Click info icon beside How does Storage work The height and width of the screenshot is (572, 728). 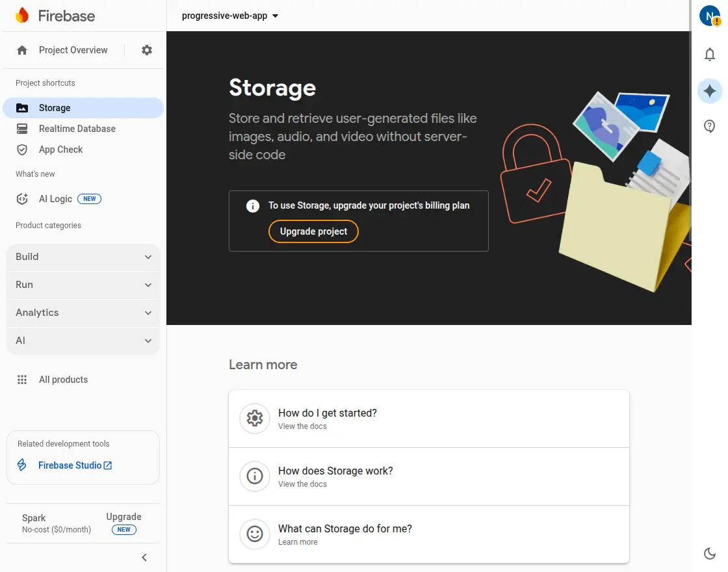coord(254,476)
